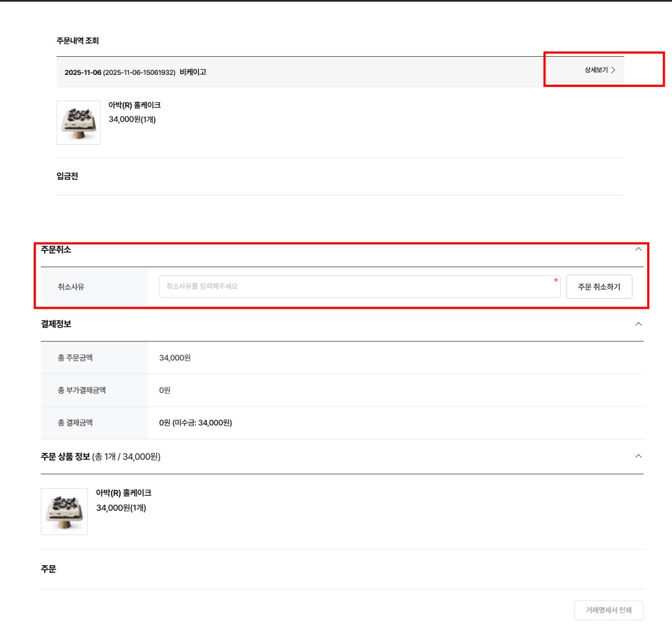The width and height of the screenshot is (672, 633).
Task: Click the red required asterisk in 취소사유 field
Action: coord(556,280)
